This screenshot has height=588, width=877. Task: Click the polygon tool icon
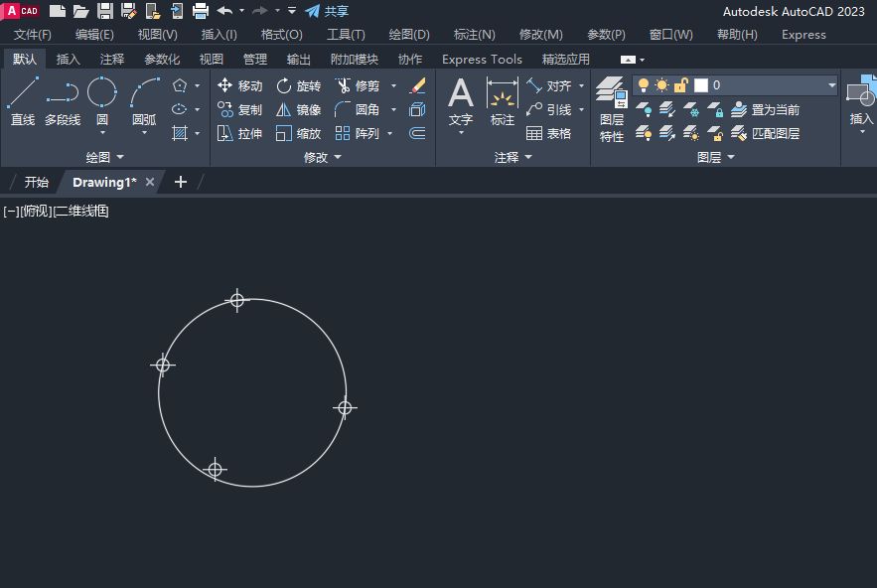(180, 85)
